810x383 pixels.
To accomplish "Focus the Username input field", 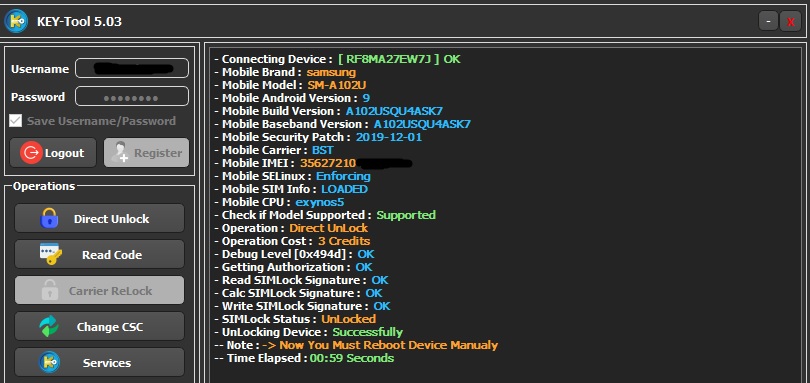I will pos(132,68).
